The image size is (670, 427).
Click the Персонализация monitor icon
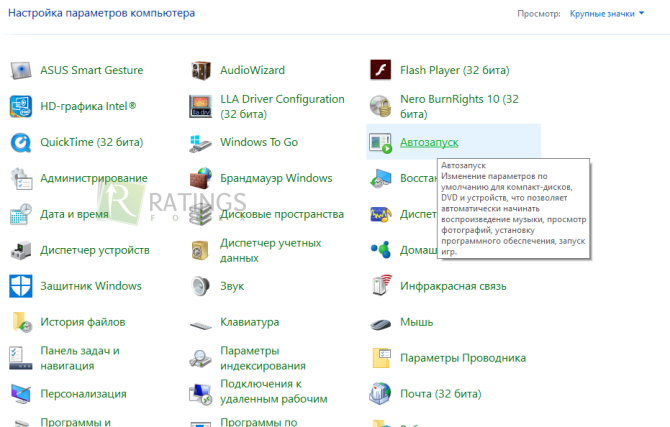[x=21, y=394]
